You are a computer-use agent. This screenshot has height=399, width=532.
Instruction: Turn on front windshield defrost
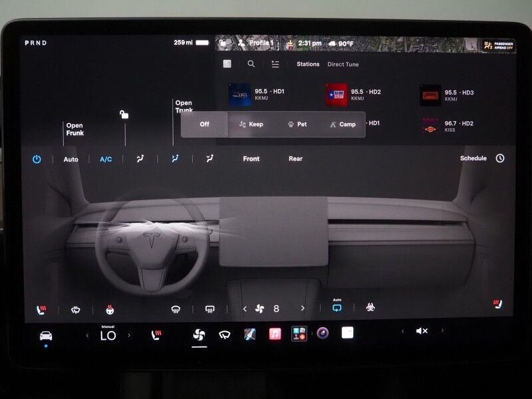[x=176, y=309]
